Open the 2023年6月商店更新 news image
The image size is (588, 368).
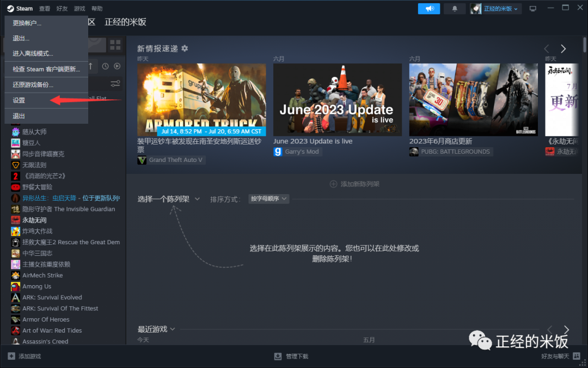[x=474, y=100]
